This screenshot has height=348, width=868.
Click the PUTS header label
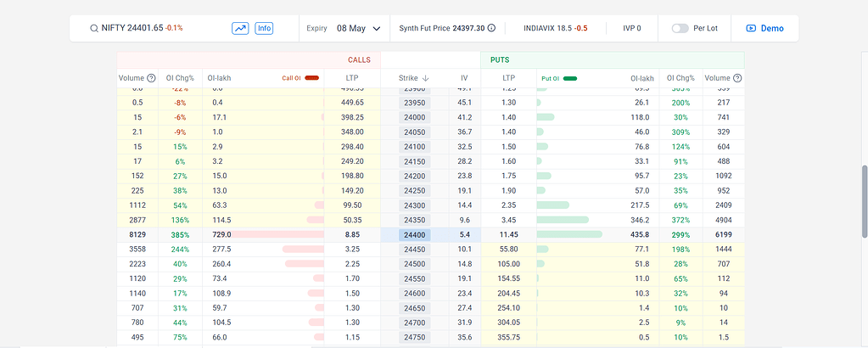[500, 60]
